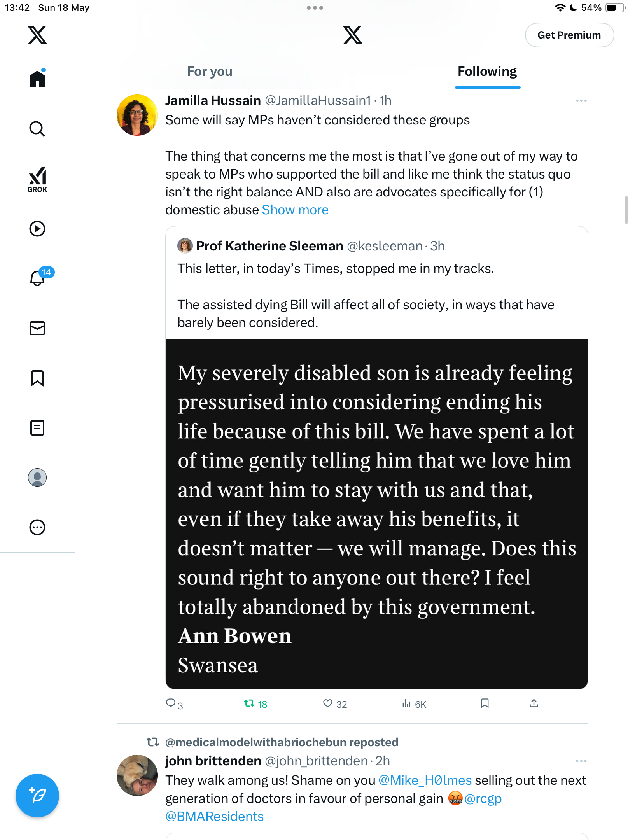Open the Ann Bowen letter image
The height and width of the screenshot is (840, 630).
(377, 514)
